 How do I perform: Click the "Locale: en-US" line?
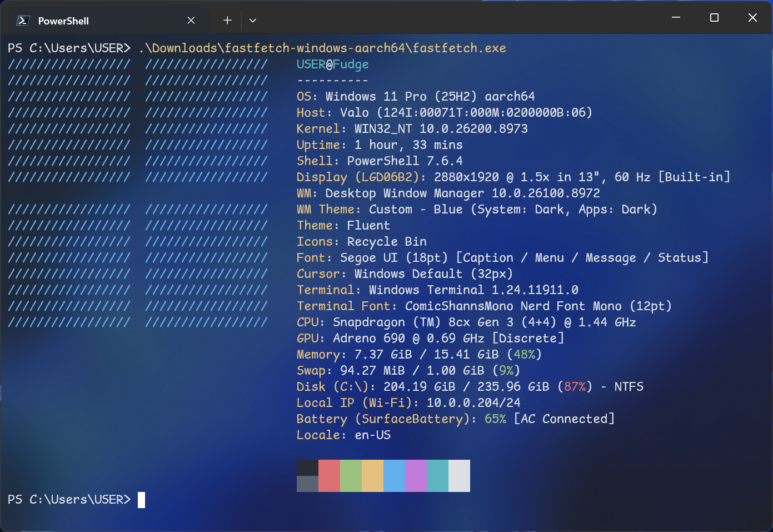tap(343, 435)
